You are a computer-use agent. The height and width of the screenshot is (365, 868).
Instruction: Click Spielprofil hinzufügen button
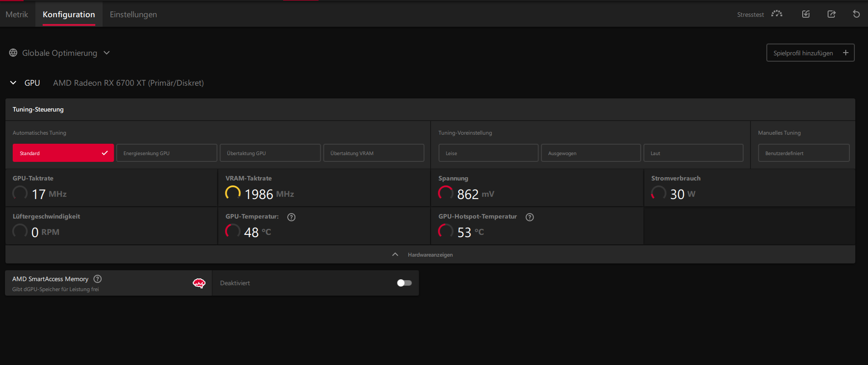810,53
